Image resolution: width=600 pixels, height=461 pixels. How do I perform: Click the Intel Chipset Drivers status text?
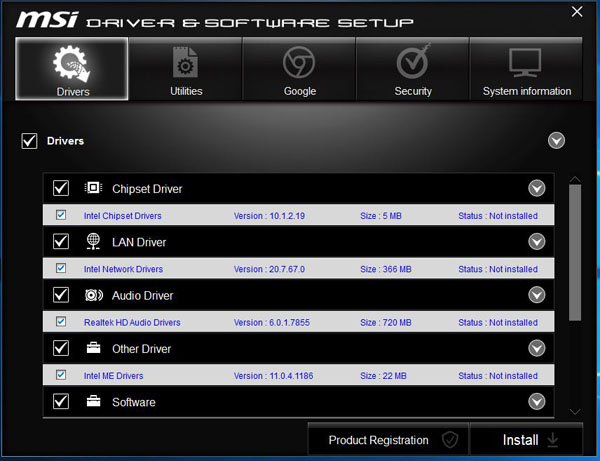click(498, 216)
